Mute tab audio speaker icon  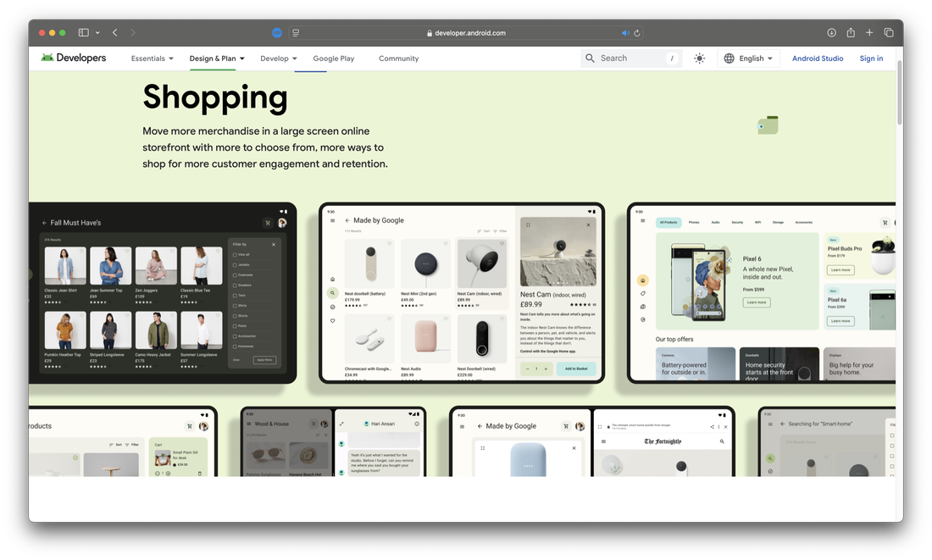point(625,33)
